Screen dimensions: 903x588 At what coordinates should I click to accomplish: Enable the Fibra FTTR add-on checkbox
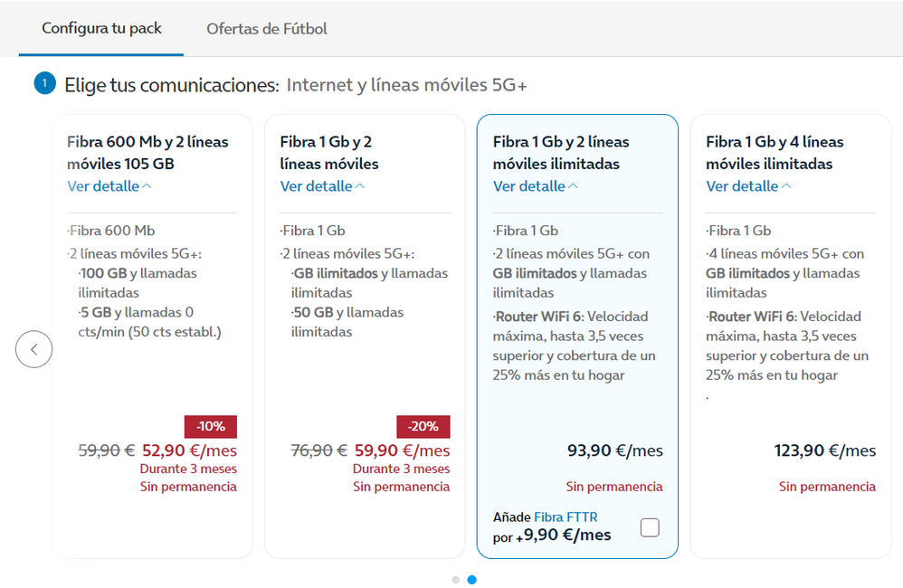pyautogui.click(x=650, y=527)
